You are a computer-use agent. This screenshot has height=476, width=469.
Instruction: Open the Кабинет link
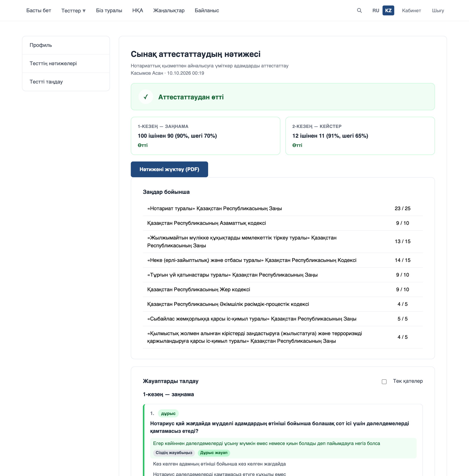click(x=411, y=10)
